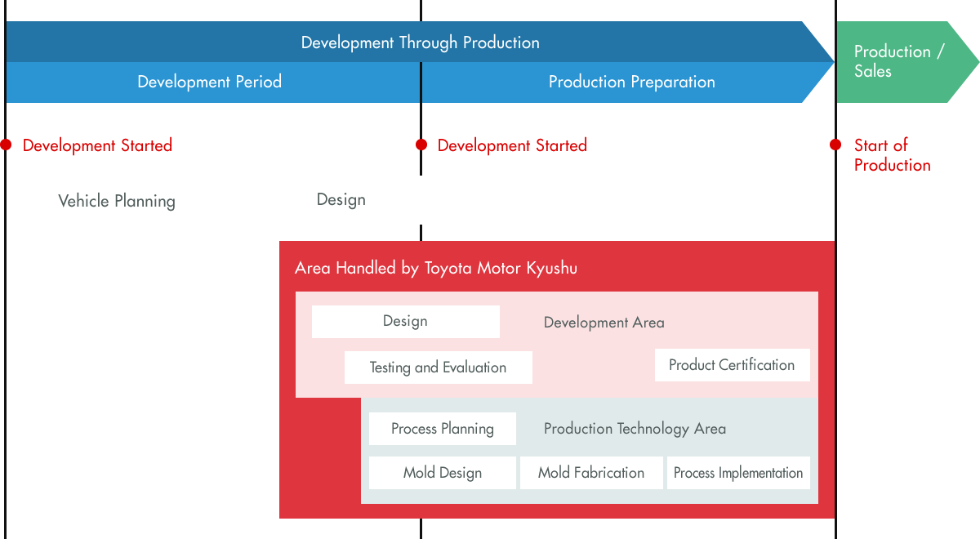Click the Start of Production label
Screen dimensions: 980x539
pos(892,155)
